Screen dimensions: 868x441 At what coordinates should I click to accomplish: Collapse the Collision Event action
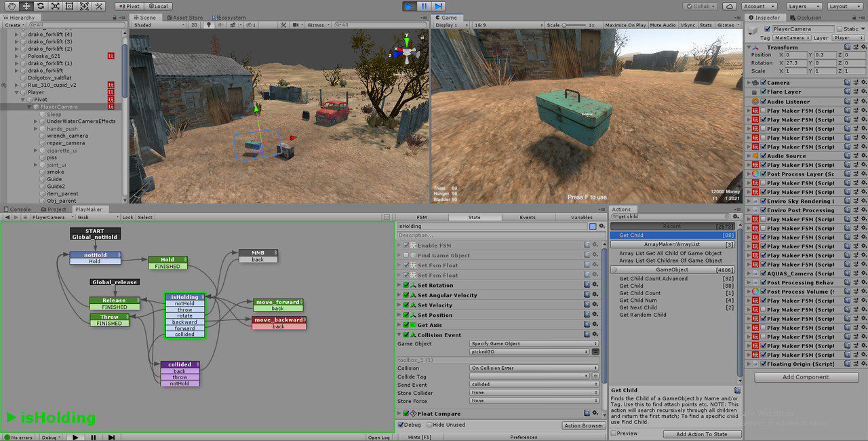point(399,335)
